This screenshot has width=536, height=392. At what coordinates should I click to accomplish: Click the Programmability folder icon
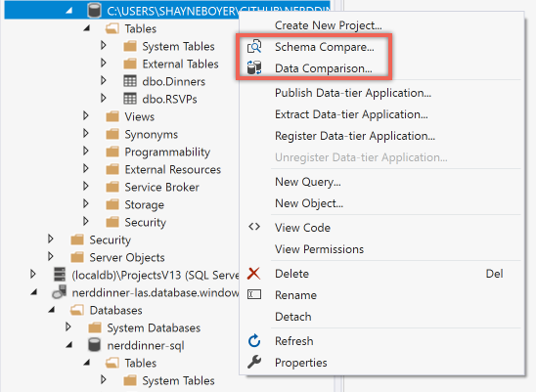(x=112, y=152)
